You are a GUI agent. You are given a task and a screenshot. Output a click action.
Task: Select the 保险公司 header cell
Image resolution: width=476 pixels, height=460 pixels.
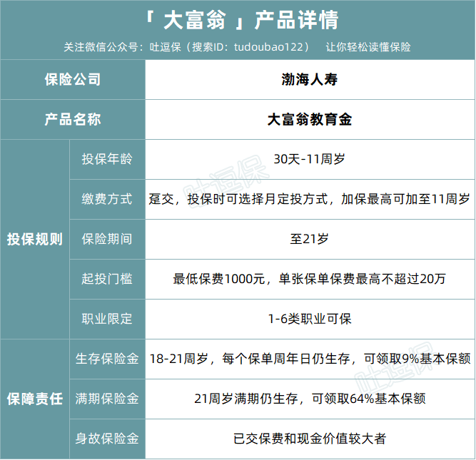[x=73, y=80]
